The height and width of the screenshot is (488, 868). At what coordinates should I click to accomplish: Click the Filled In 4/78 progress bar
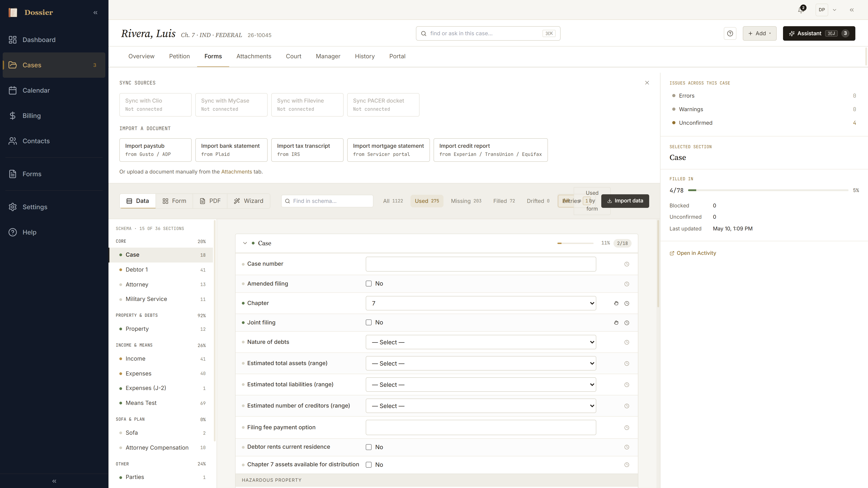tap(768, 190)
